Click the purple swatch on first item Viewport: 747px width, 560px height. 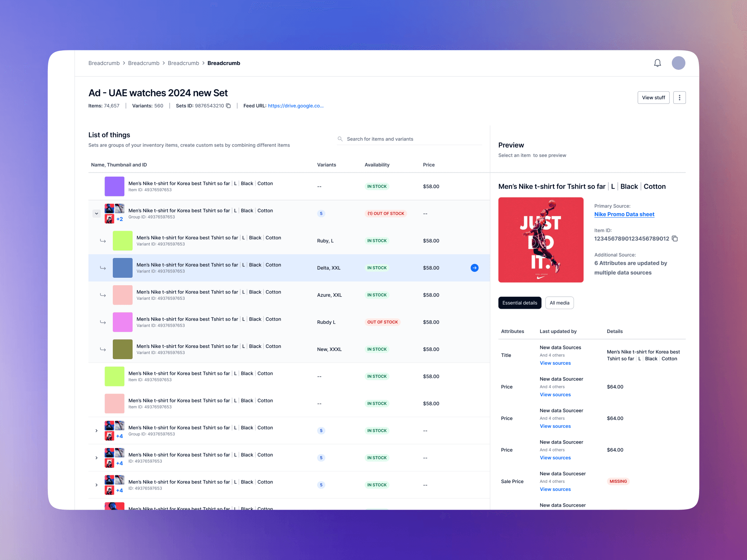(114, 186)
